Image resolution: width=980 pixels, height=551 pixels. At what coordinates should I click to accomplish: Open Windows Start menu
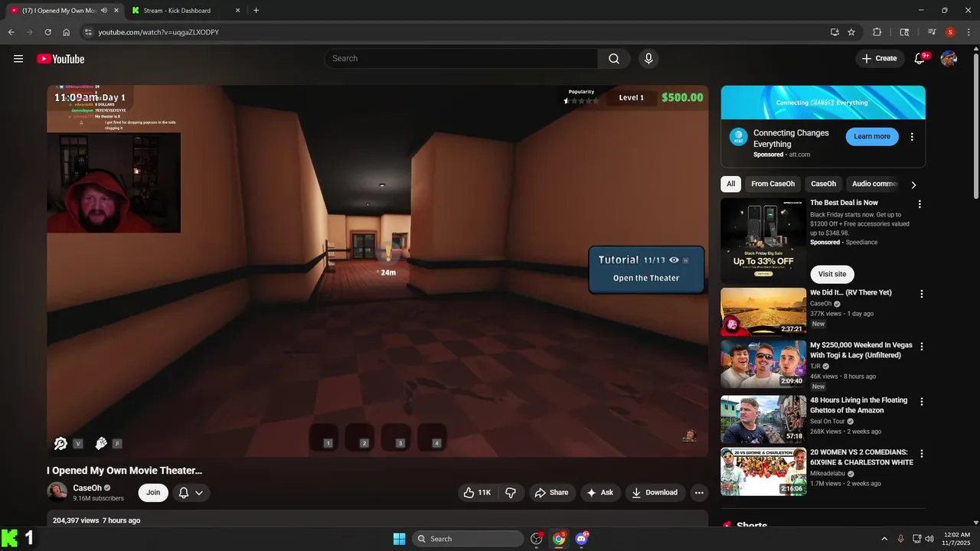point(399,539)
